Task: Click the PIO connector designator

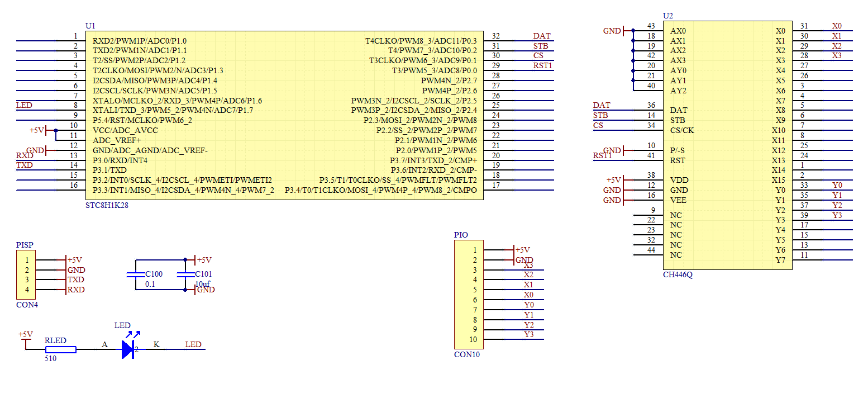Action: click(461, 235)
